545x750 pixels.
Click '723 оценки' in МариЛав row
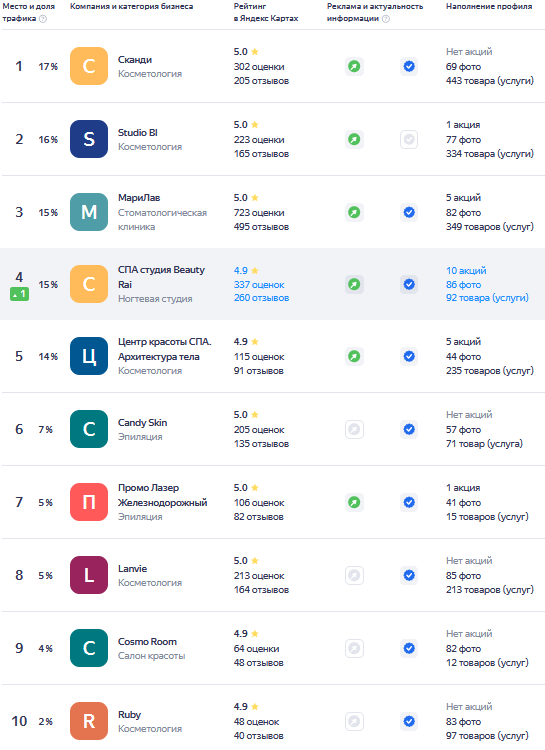(x=259, y=213)
